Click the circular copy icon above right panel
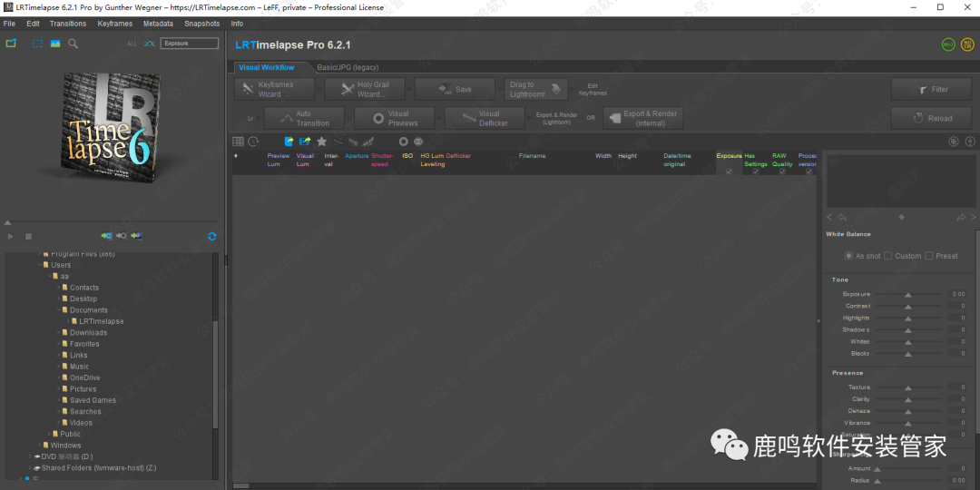Image resolution: width=980 pixels, height=490 pixels. (x=954, y=142)
